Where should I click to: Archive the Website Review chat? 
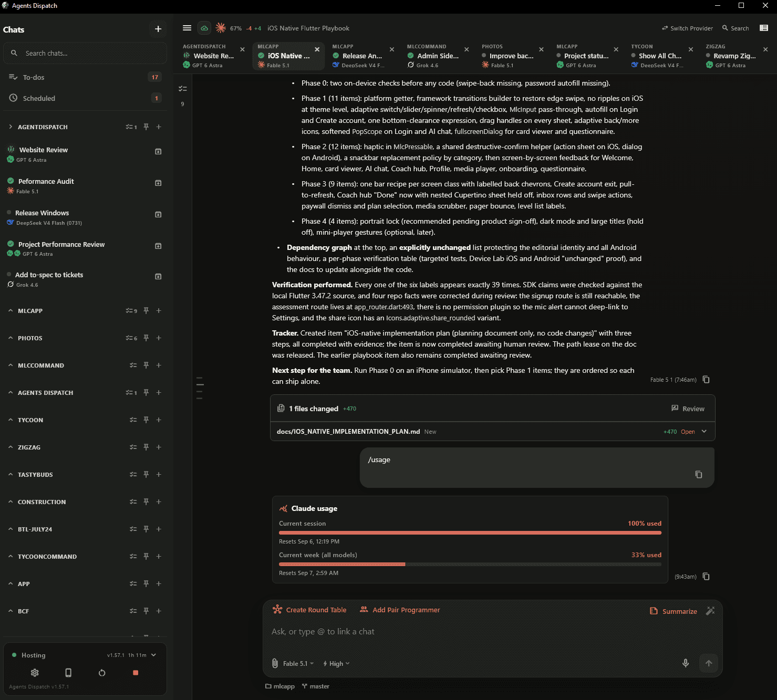158,151
